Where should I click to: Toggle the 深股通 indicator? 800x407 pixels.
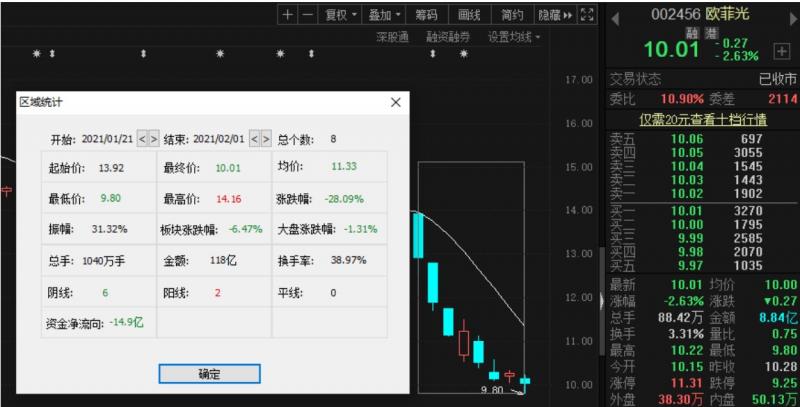pyautogui.click(x=392, y=37)
